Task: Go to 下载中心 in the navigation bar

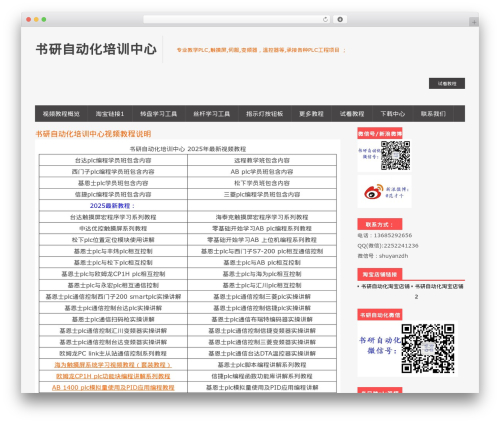Action: pyautogui.click(x=393, y=114)
